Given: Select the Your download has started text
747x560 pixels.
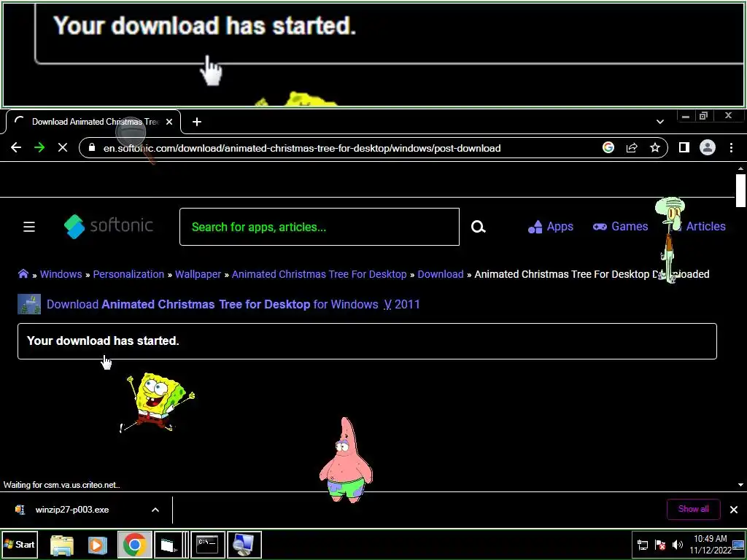Looking at the screenshot, I should coord(103,341).
